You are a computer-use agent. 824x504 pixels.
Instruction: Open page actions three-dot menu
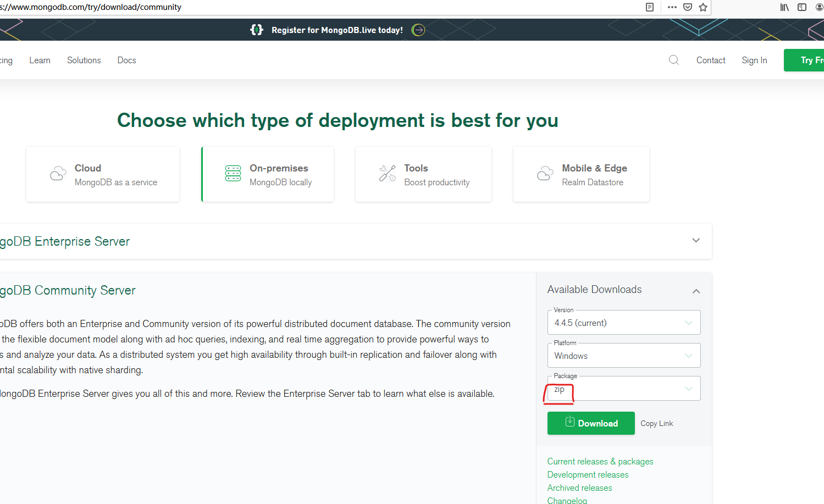[x=672, y=7]
